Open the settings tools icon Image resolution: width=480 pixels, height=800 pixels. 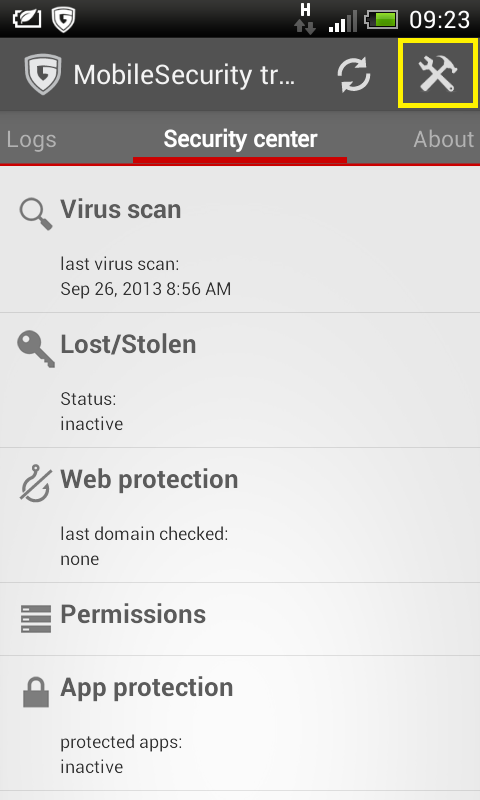437,74
